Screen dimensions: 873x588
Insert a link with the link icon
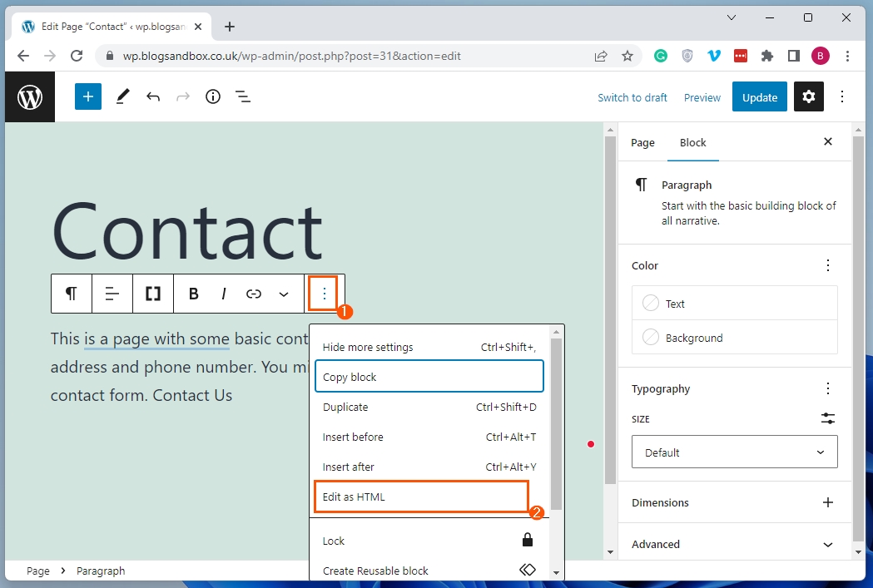(254, 293)
